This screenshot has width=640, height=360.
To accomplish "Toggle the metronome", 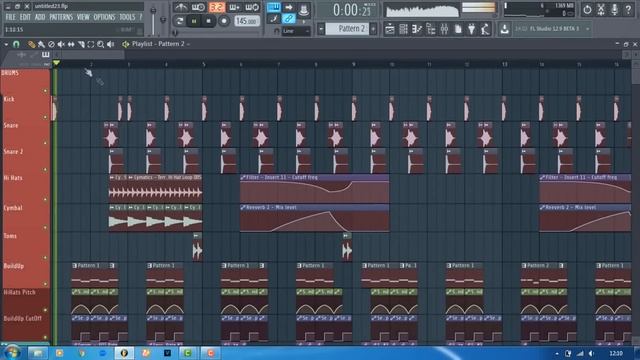I will pos(181,7).
